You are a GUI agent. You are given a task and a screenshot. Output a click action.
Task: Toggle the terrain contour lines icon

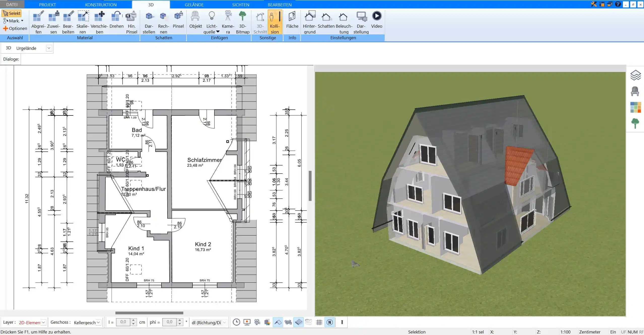[309, 322]
